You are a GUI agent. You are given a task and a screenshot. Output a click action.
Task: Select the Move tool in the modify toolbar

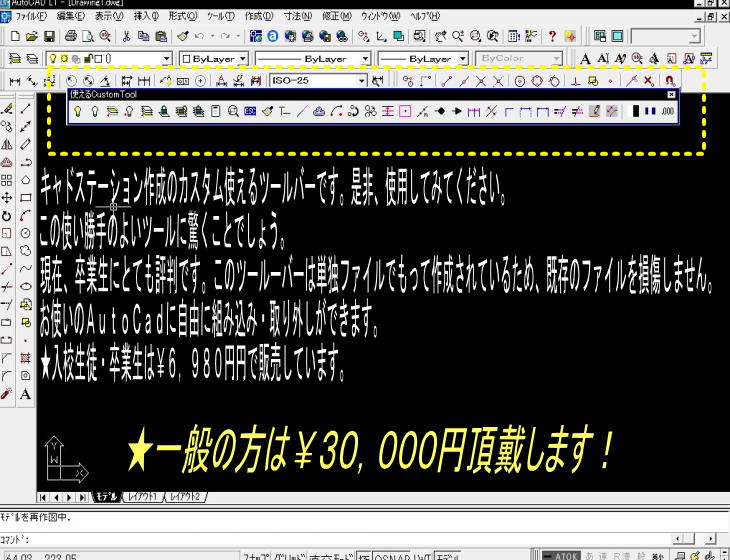tap(7, 198)
